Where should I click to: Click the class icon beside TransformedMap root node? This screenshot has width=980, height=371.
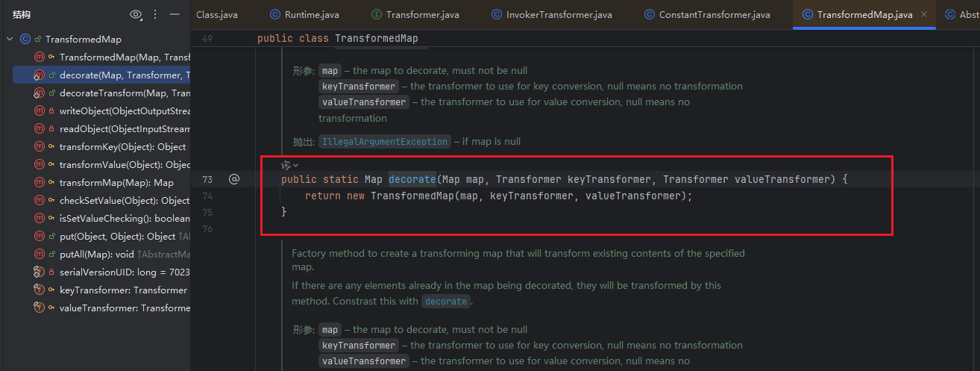[25, 39]
